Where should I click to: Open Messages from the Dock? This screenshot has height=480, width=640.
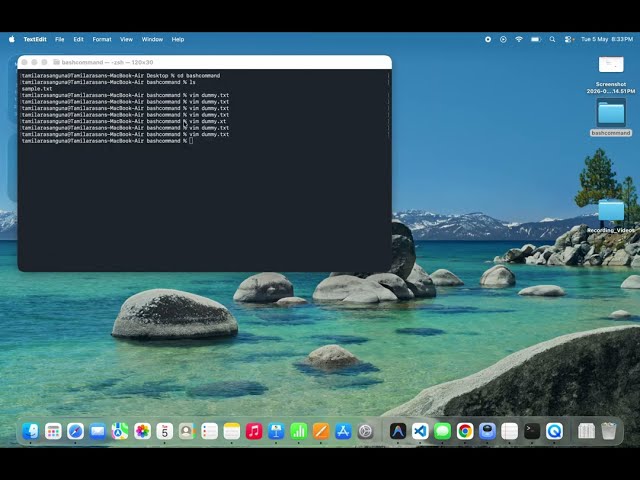click(x=442, y=431)
